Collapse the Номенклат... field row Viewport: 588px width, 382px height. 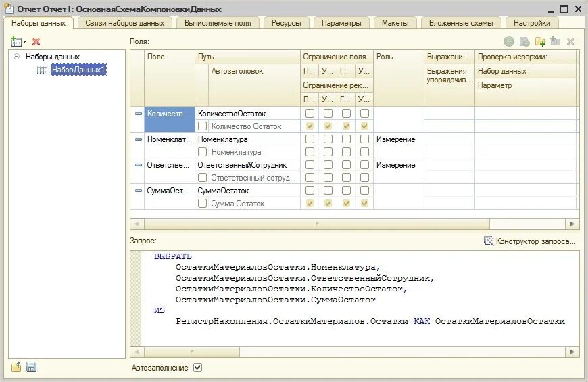tap(139, 139)
